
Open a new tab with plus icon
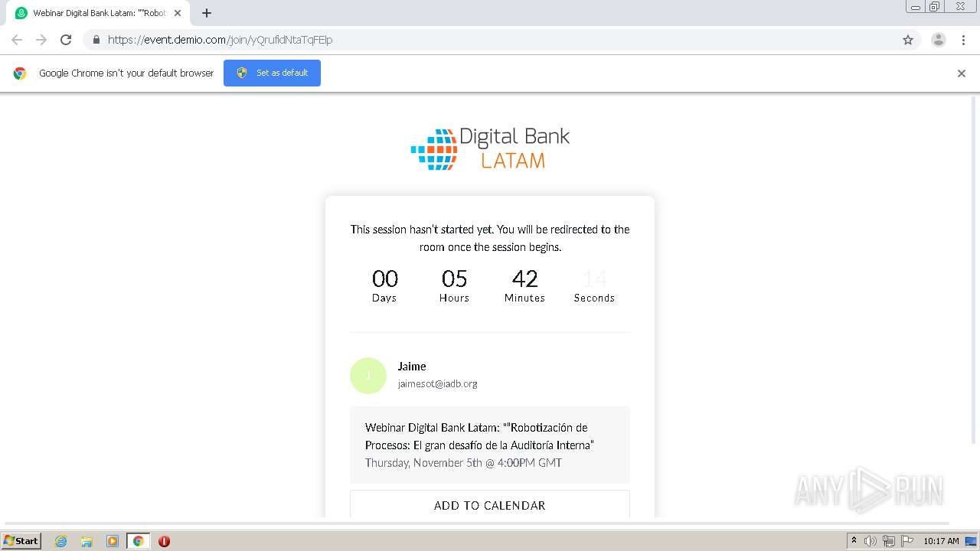pyautogui.click(x=207, y=13)
